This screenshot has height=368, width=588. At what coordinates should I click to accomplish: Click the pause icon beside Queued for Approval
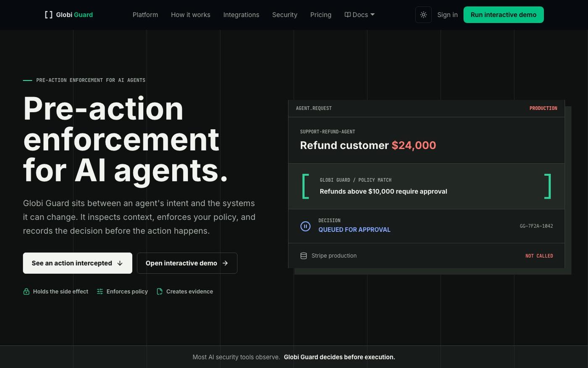click(x=305, y=226)
